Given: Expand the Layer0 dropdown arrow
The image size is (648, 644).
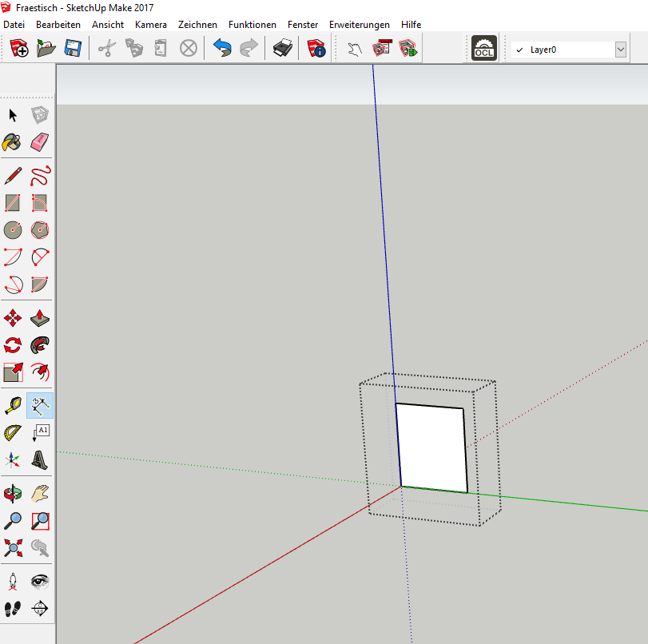Looking at the screenshot, I should point(621,50).
